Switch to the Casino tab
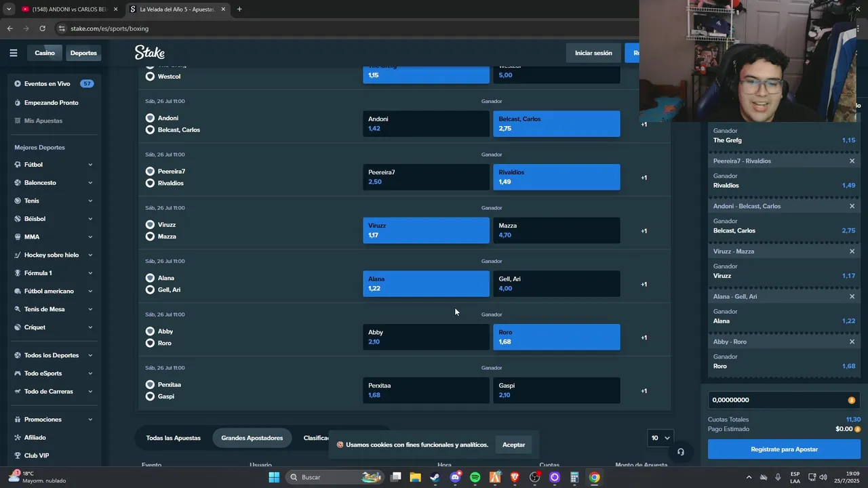Screen dimensions: 868x488 (x=45, y=53)
